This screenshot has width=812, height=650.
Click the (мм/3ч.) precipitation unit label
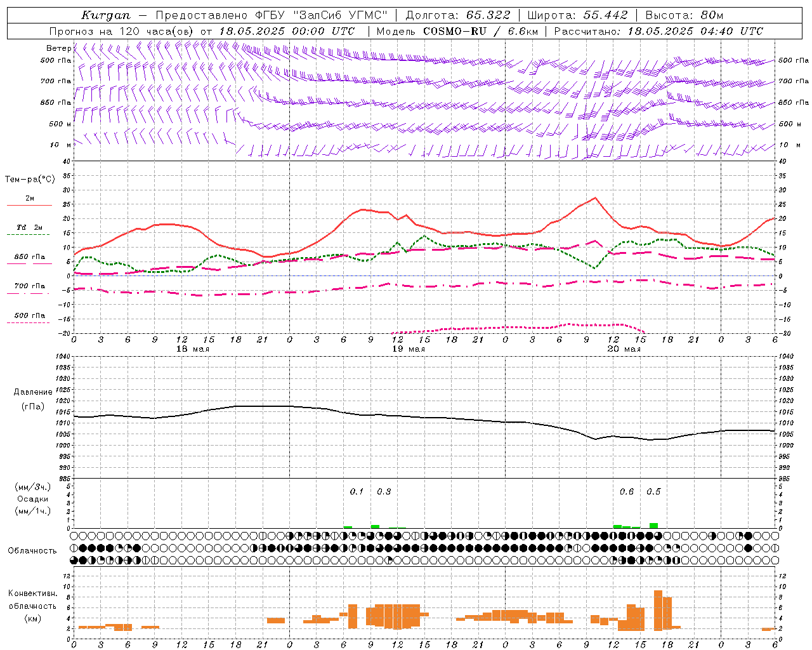point(33,487)
